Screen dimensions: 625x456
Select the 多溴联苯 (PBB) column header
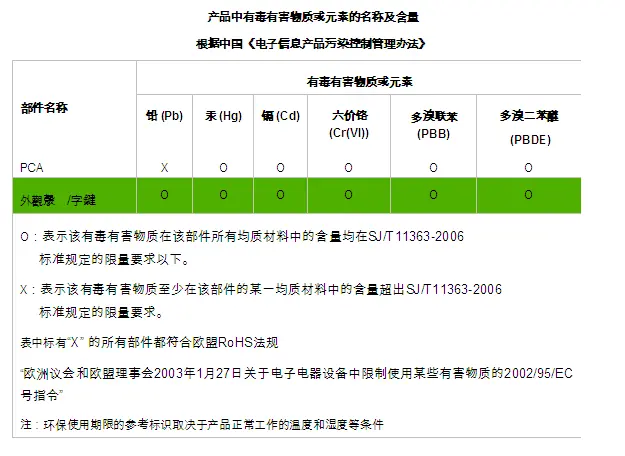tap(434, 125)
